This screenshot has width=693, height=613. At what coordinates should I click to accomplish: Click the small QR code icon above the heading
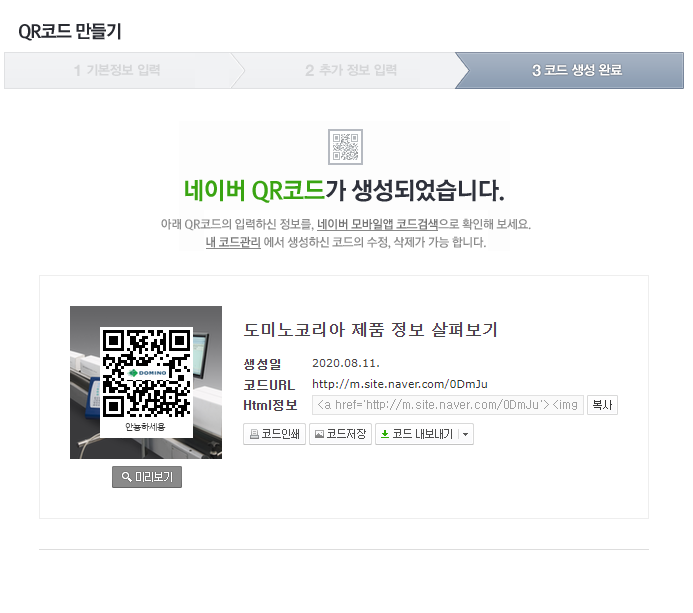[x=345, y=147]
